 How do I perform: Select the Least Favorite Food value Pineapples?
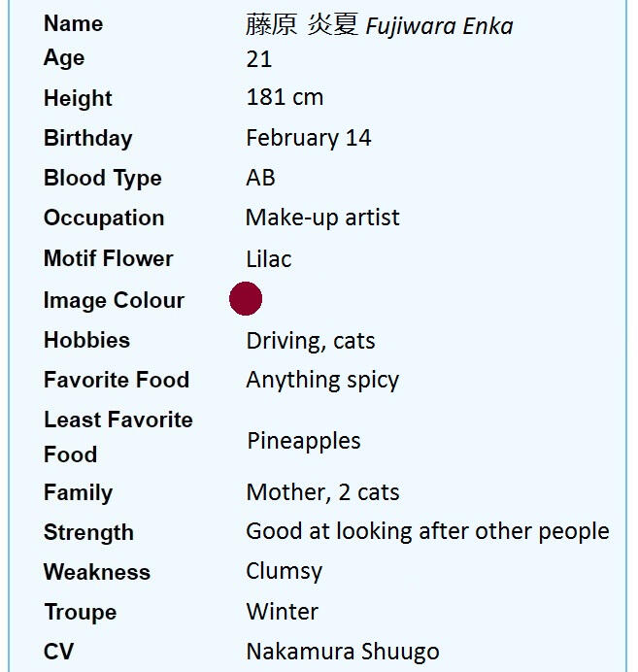click(304, 441)
